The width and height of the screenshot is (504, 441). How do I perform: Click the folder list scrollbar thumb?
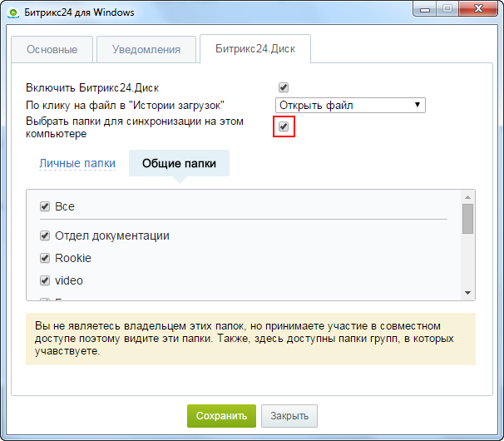click(x=467, y=219)
